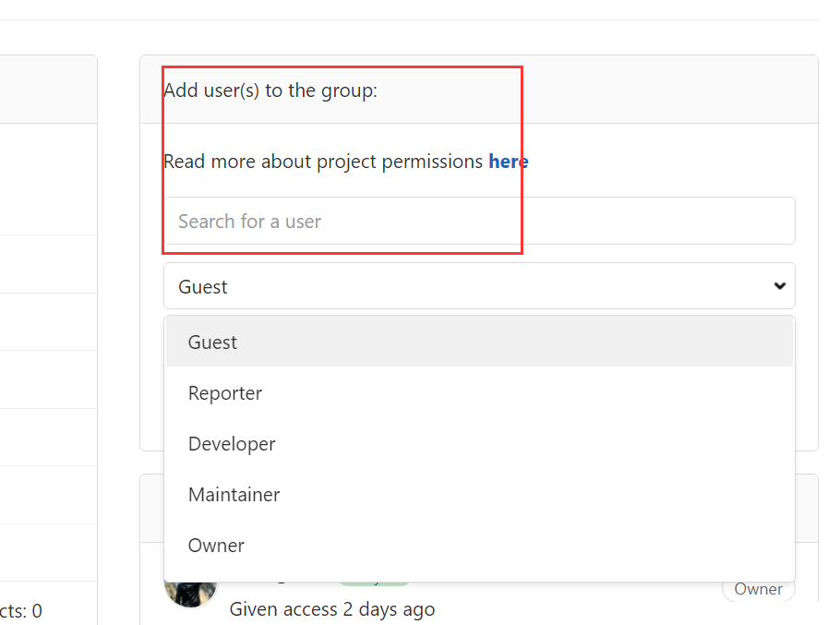This screenshot has width=840, height=625.
Task: Click the 'Read more about project permissions' text
Action: 323,162
